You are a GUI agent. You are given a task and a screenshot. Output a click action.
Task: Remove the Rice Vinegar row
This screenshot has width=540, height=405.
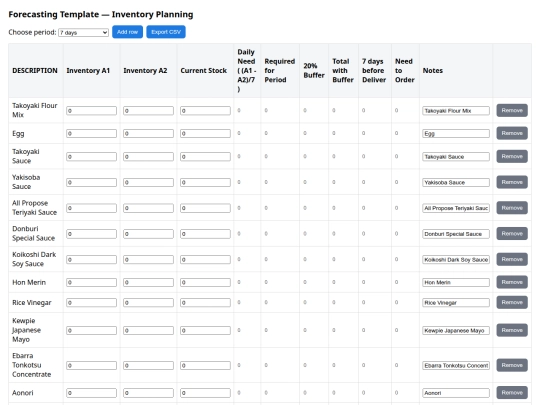click(512, 302)
